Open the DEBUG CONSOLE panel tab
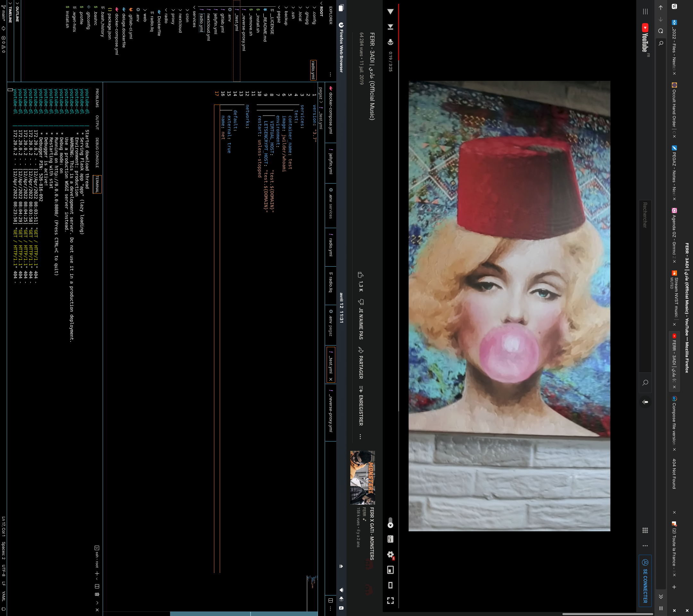Viewport: 693px width, 616px height. 97,153
